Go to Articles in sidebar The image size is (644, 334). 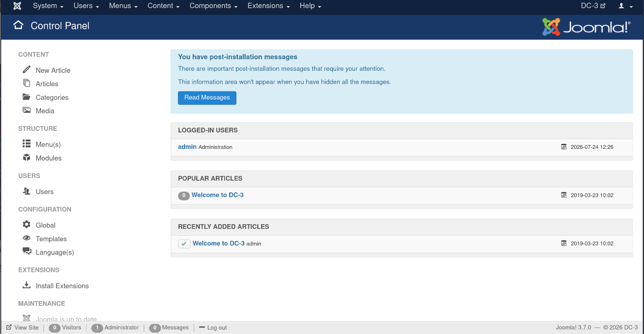click(x=47, y=84)
